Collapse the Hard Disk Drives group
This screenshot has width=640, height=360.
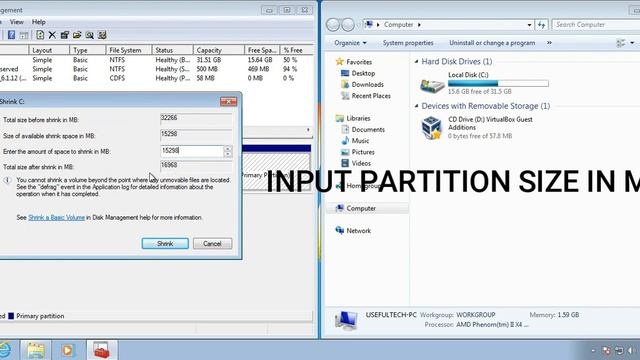pos(416,62)
